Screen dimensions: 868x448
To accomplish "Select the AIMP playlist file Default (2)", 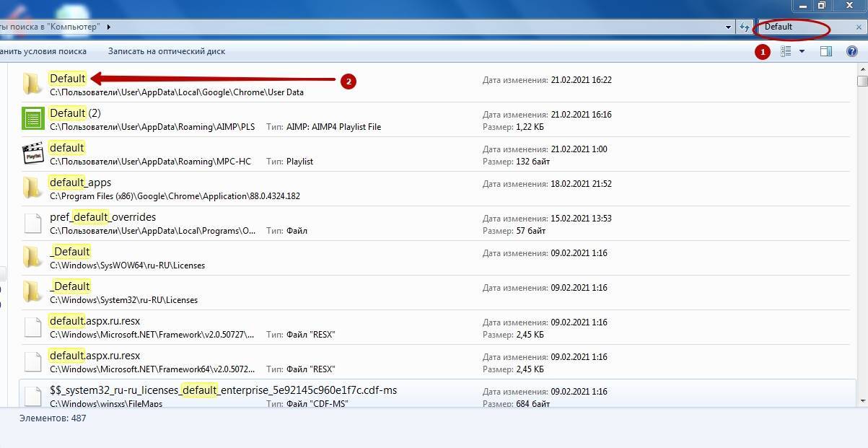I will [x=74, y=113].
